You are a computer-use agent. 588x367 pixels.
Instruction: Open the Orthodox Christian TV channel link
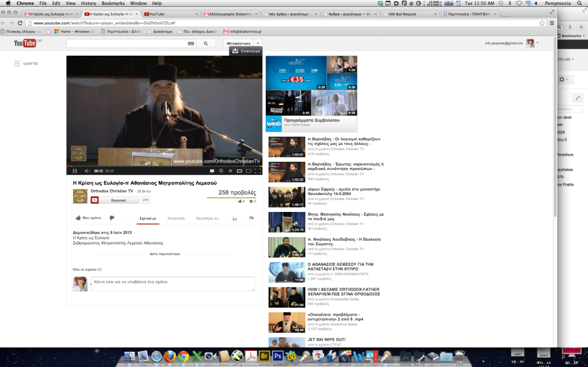point(112,191)
